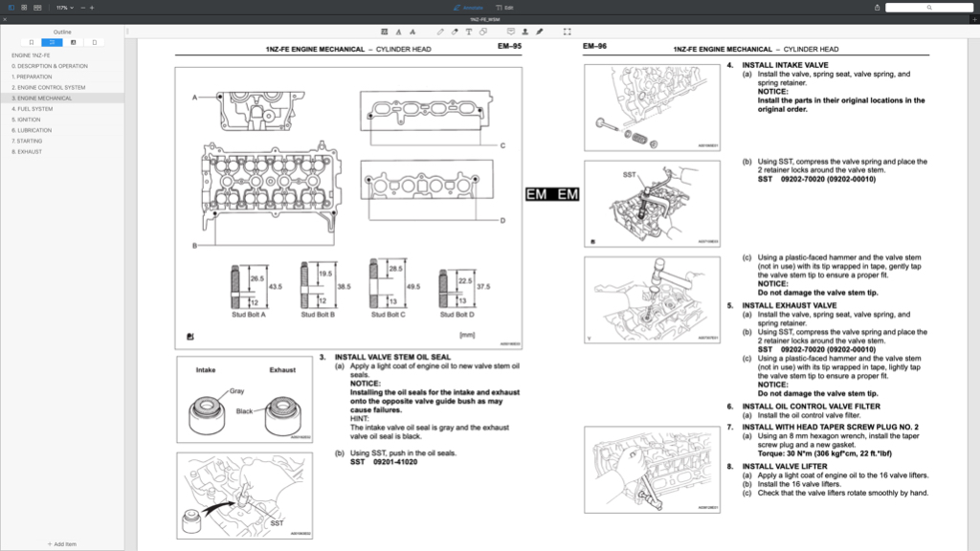Select the Underline text tool

tap(398, 30)
